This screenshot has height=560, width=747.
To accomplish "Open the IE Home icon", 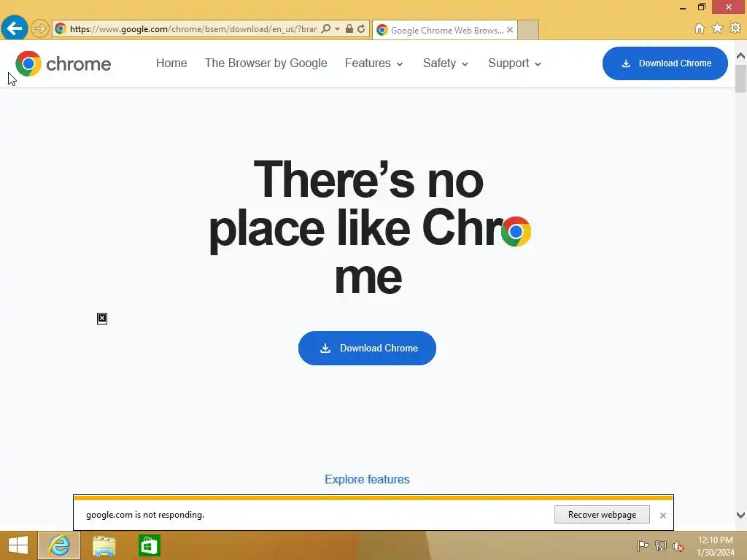I will pos(699,28).
